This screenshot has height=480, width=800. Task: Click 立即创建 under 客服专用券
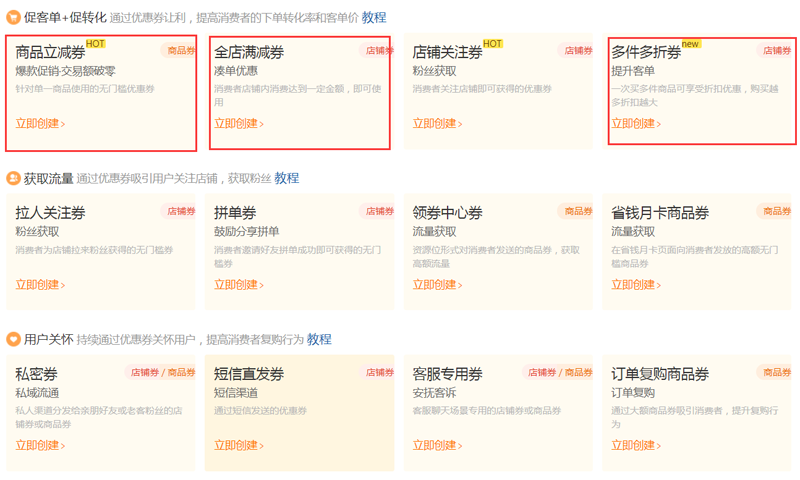pyautogui.click(x=437, y=446)
